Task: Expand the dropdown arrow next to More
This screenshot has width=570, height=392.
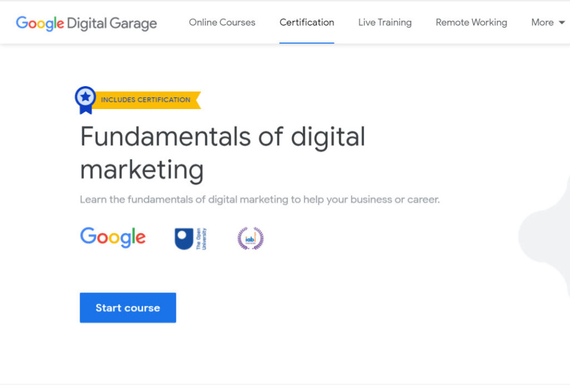Action: (x=562, y=23)
